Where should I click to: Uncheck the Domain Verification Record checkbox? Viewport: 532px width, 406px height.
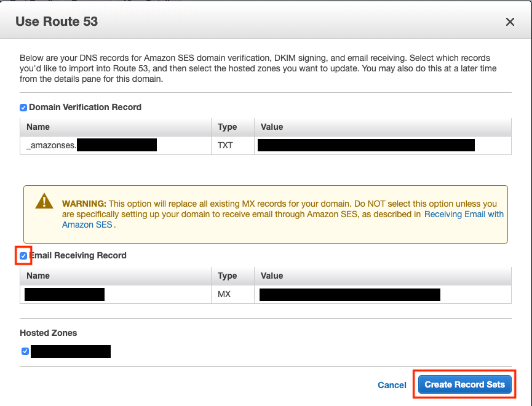coord(23,107)
